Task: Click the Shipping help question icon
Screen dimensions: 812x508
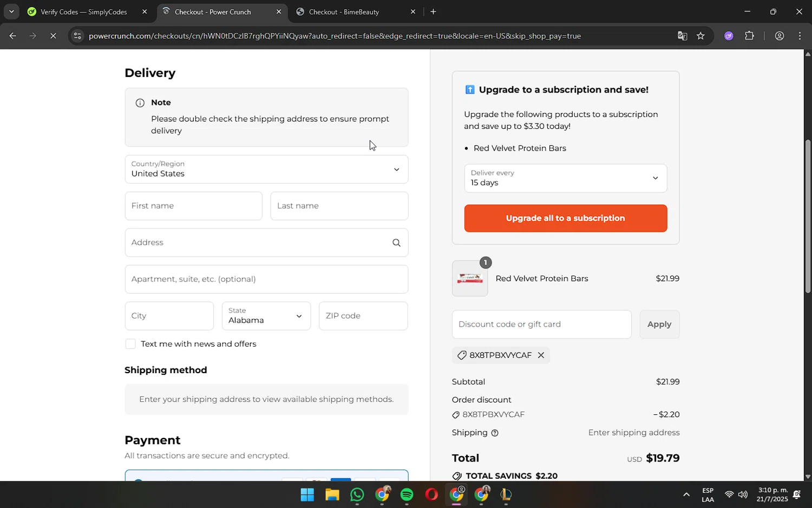Action: coord(495,433)
